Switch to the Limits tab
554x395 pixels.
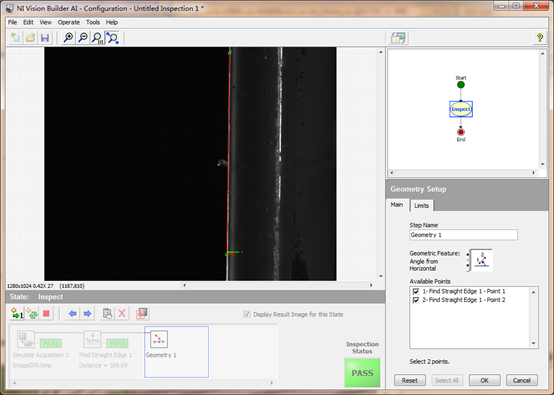[x=422, y=206]
